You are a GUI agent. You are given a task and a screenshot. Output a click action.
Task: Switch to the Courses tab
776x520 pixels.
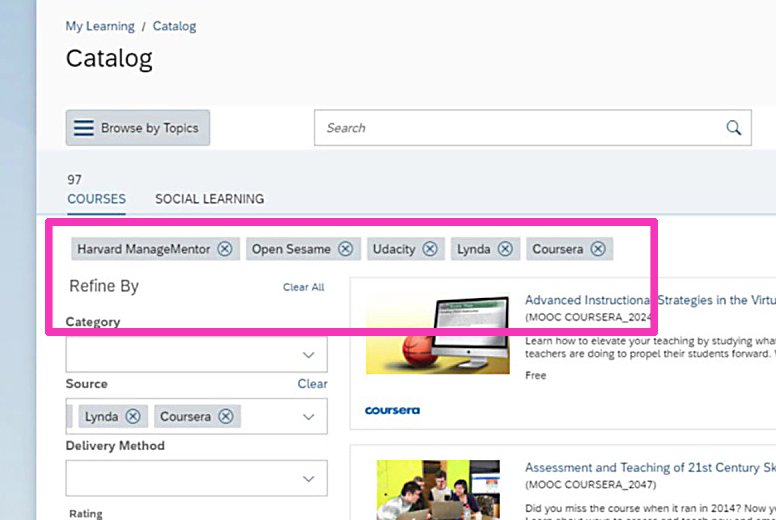click(x=97, y=199)
